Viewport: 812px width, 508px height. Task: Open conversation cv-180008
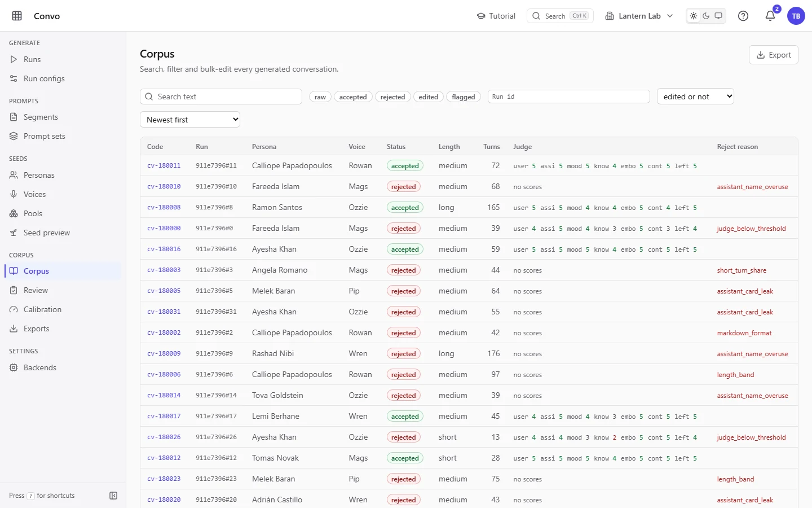(x=164, y=208)
